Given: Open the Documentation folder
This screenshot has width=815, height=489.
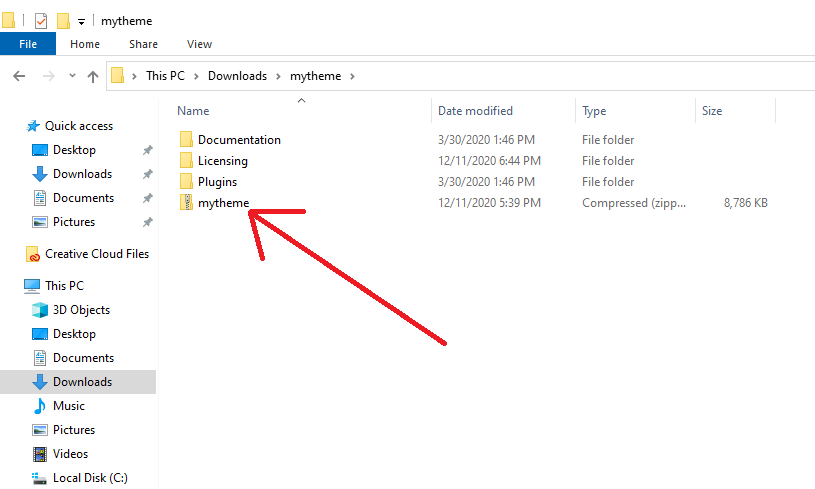Looking at the screenshot, I should point(239,140).
